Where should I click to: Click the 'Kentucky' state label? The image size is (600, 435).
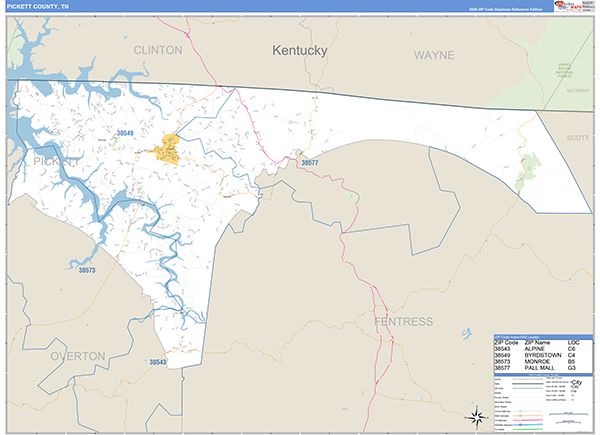pos(300,51)
